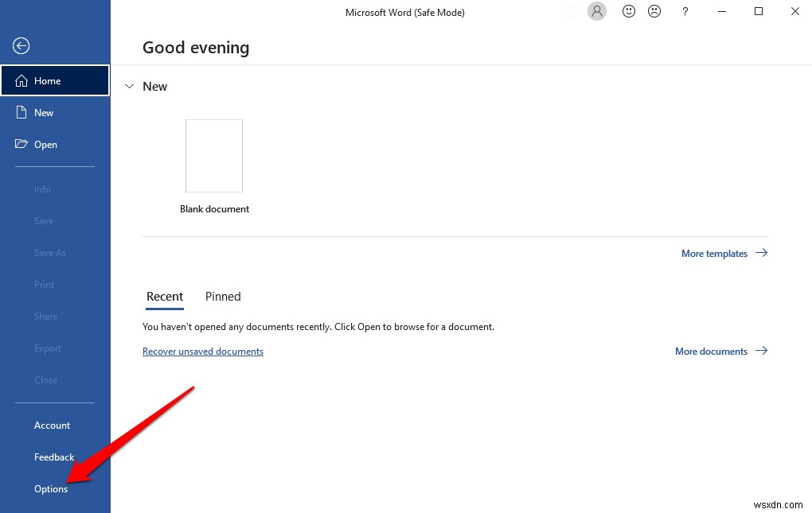Open Help via the question mark icon

pos(685,11)
